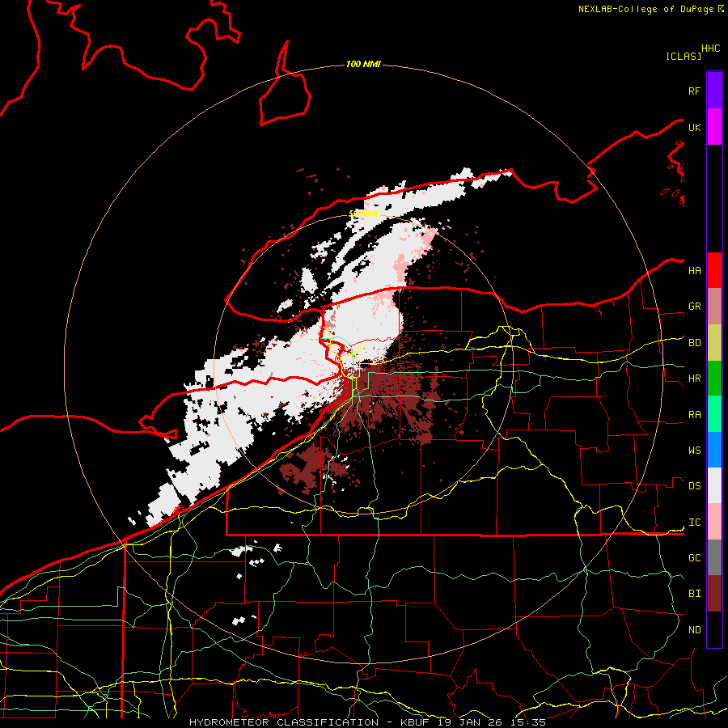728x728 pixels.
Task: Click the RA legend label
Action: point(694,414)
